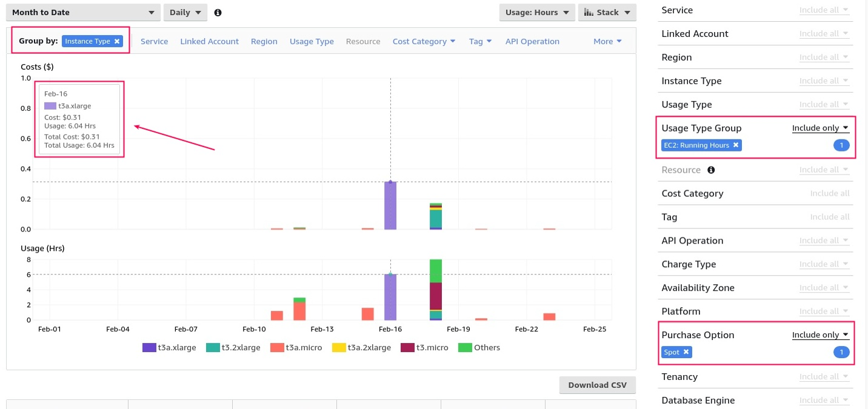Group by Service

[x=154, y=41]
